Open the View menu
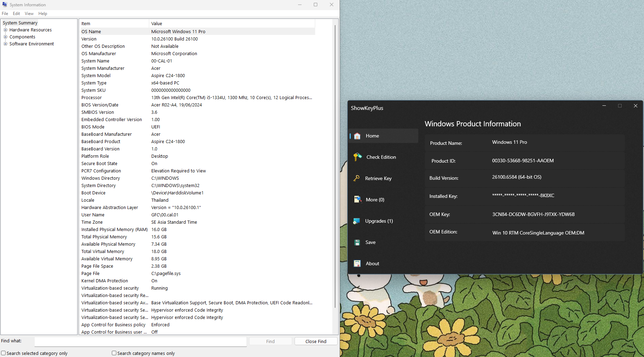Screen dimensions: 644x357 click(x=29, y=14)
